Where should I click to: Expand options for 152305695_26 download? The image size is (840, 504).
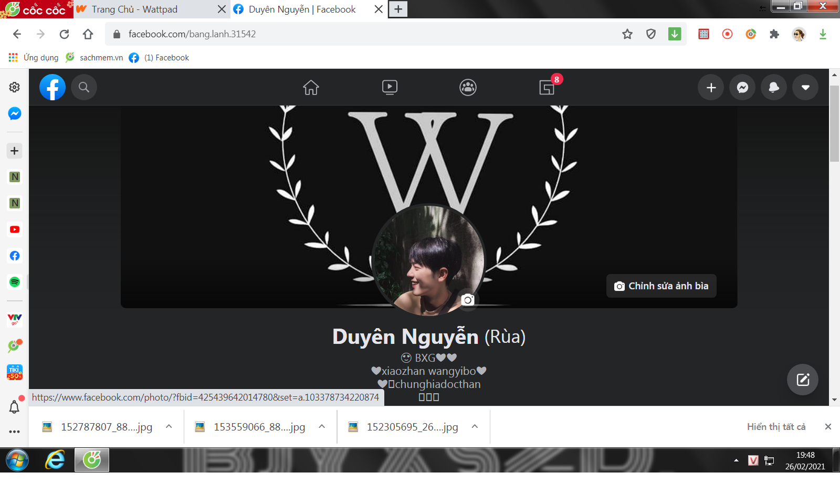(x=475, y=427)
